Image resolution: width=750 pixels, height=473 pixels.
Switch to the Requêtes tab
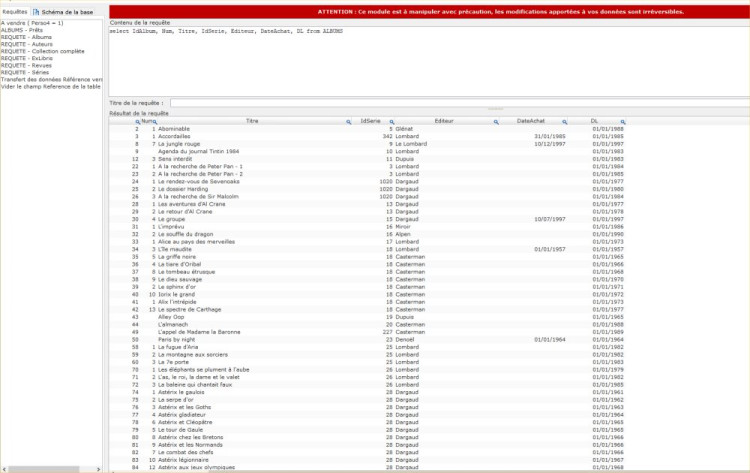15,11
